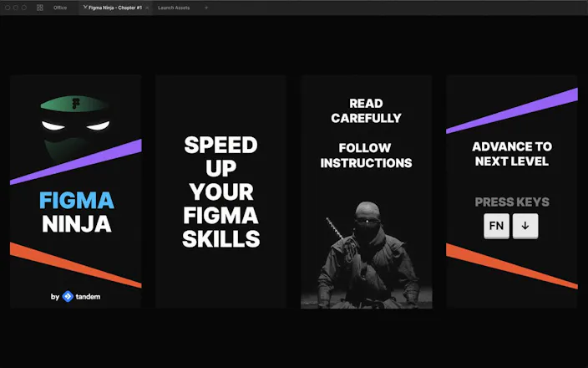Click the white NINJA title text

(77, 224)
